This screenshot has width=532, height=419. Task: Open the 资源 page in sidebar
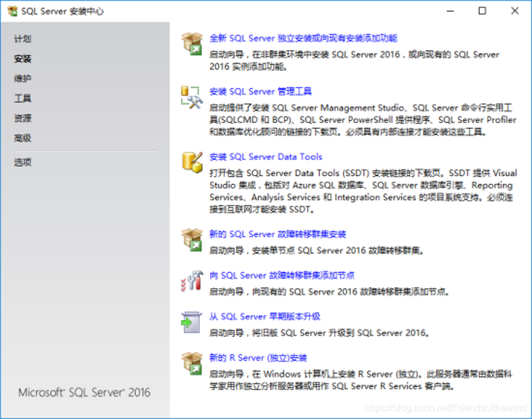(22, 118)
